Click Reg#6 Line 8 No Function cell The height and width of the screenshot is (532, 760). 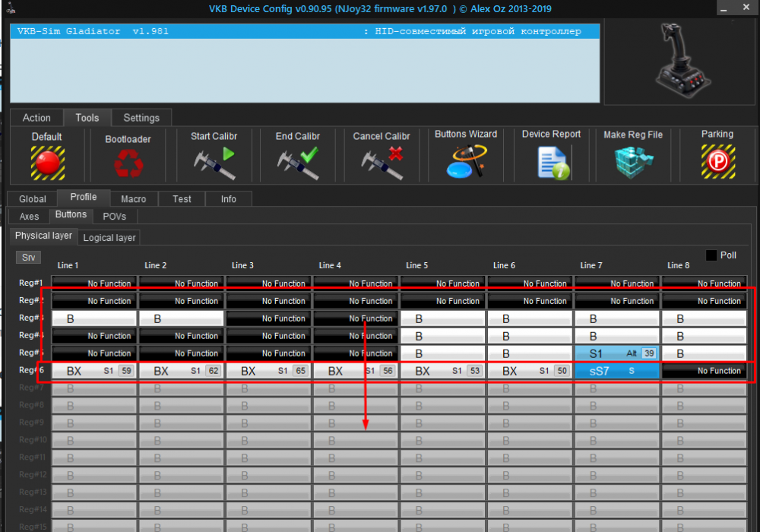[x=705, y=371]
